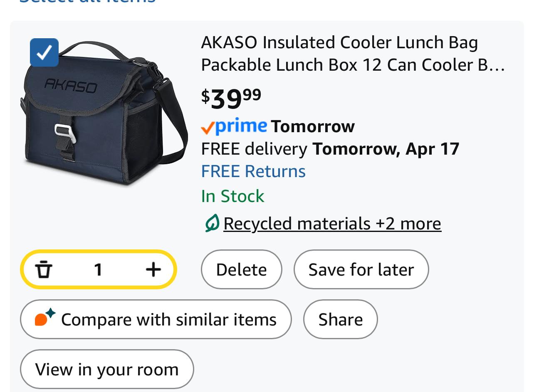534x392 pixels.
Task: Click the Select all items link
Action: click(x=87, y=2)
